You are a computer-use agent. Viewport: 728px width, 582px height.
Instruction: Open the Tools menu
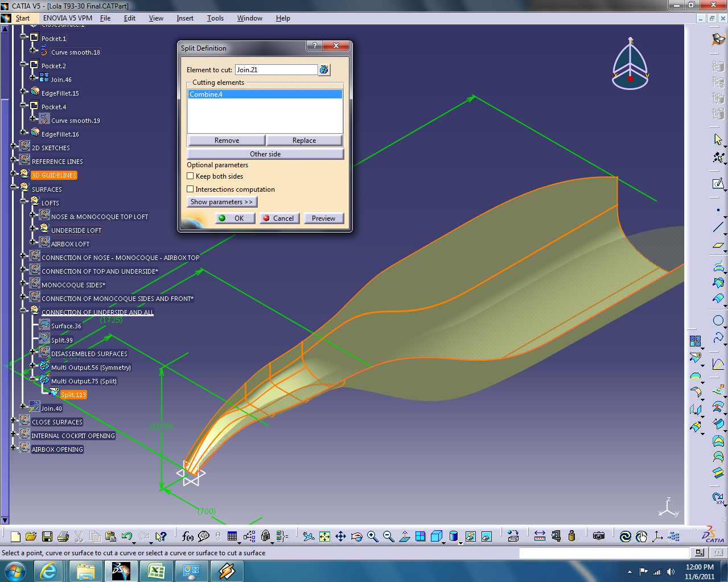pos(215,18)
